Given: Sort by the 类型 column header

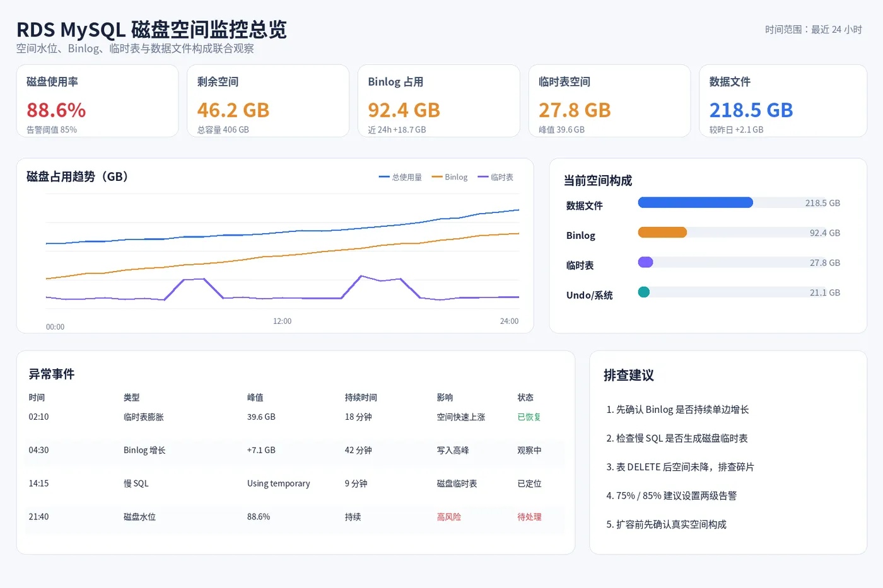Looking at the screenshot, I should pos(132,398).
